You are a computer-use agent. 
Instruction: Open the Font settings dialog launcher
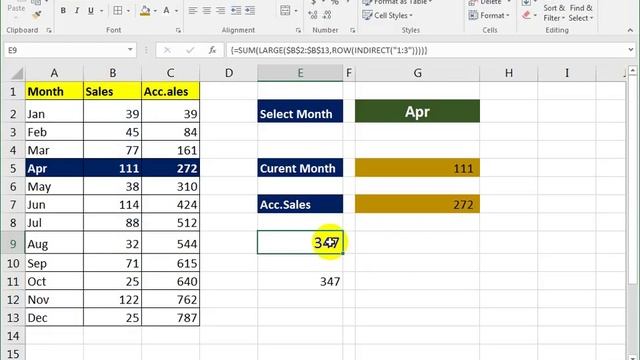[178, 30]
